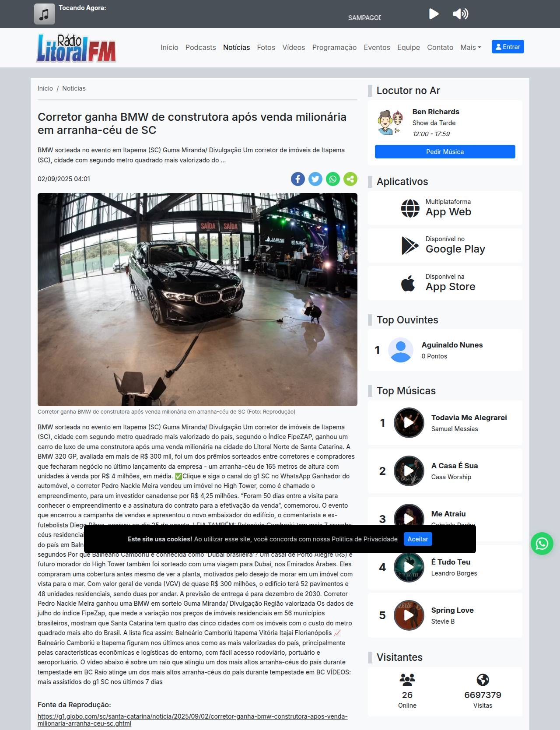Screen dimensions: 560x730
Task: Share article via Twitter icon
Action: tap(315, 179)
